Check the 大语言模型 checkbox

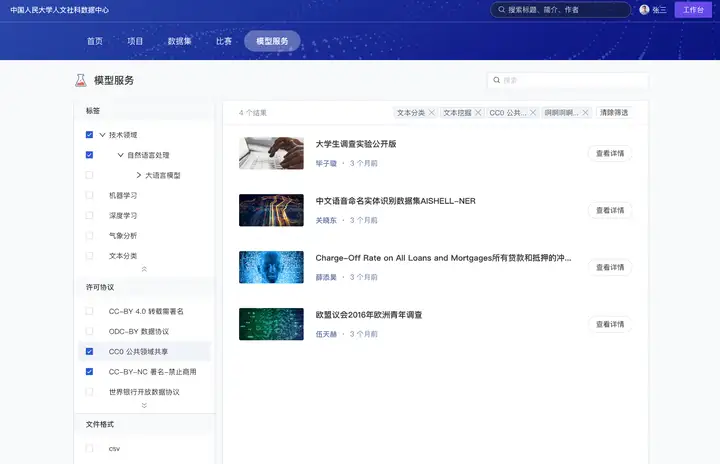(90, 175)
